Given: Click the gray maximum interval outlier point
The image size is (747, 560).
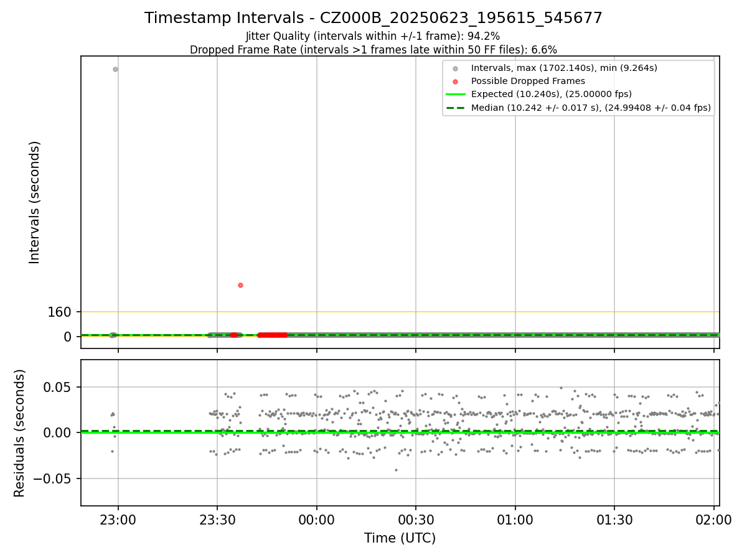Looking at the screenshot, I should (x=115, y=69).
